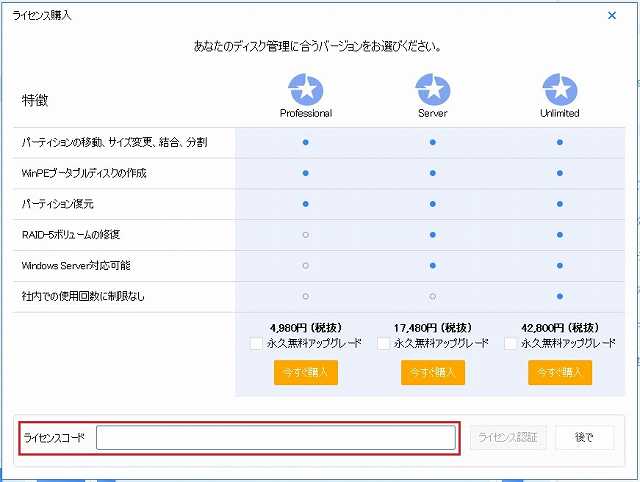640x482 pixels.
Task: Click the Unlimited edition star icon
Action: [x=560, y=89]
